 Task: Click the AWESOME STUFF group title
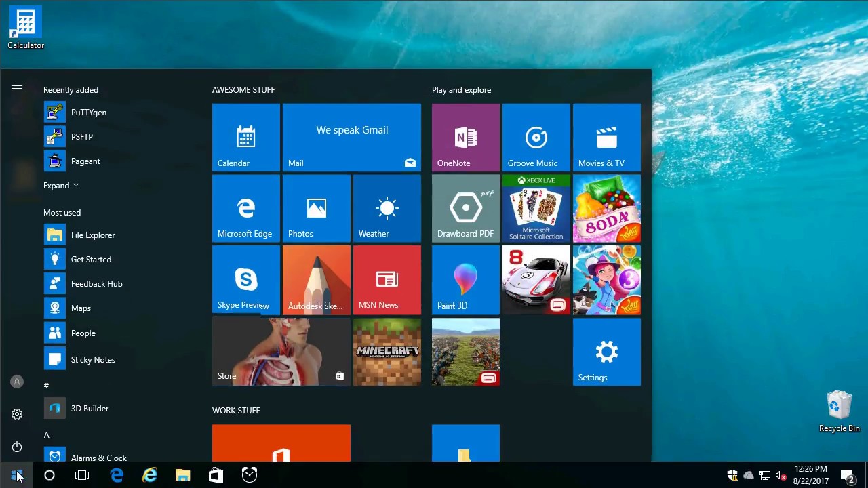243,90
